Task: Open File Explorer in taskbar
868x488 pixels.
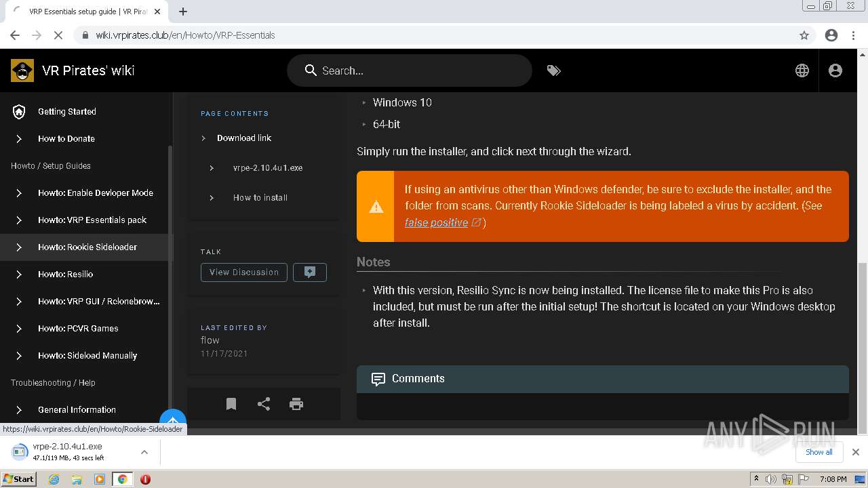Action: [x=77, y=479]
